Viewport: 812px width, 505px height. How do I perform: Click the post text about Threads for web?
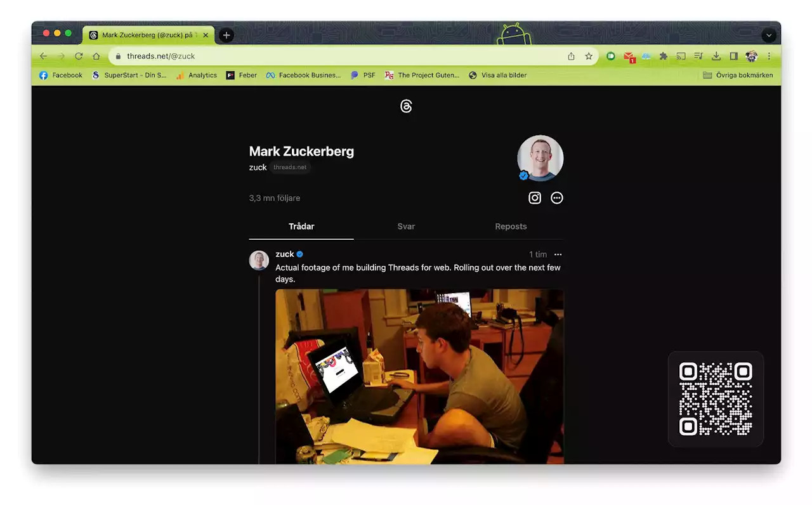tap(418, 273)
